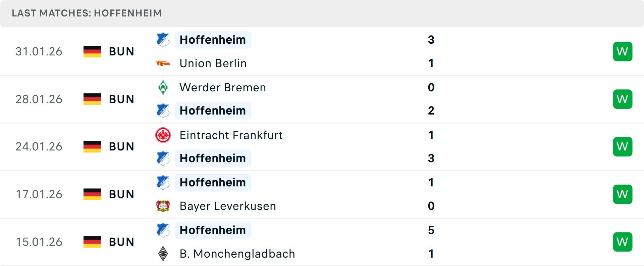Click the Eintracht Frankfurt team name

point(231,135)
